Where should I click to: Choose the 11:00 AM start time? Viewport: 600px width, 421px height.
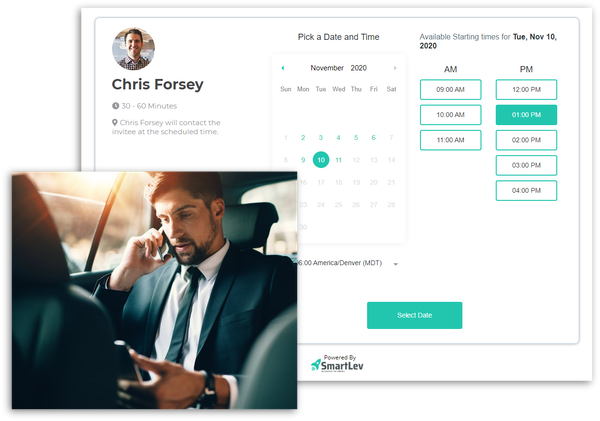click(450, 140)
